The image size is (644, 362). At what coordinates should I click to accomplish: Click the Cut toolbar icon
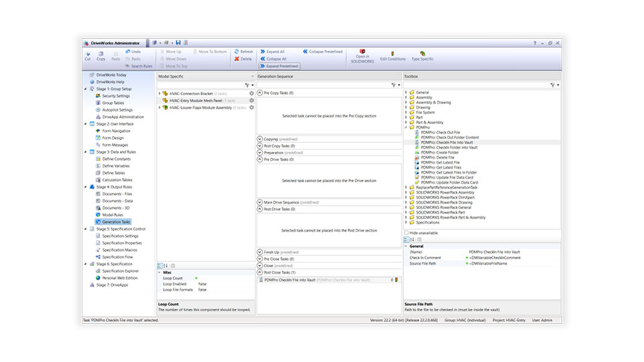[87, 56]
